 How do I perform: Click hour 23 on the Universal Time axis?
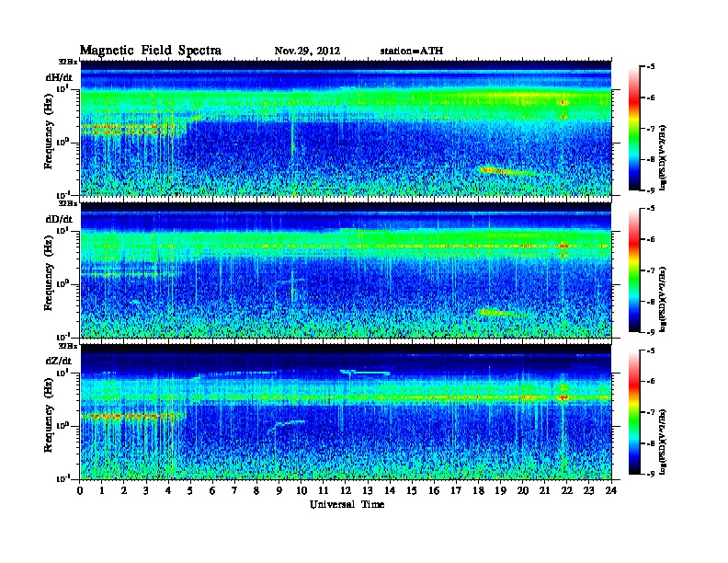588,491
